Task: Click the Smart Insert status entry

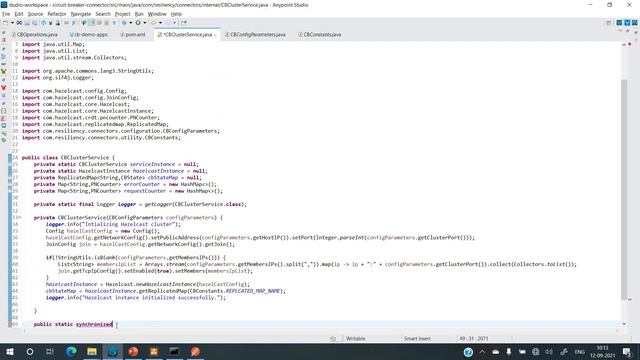Action: 417,338
